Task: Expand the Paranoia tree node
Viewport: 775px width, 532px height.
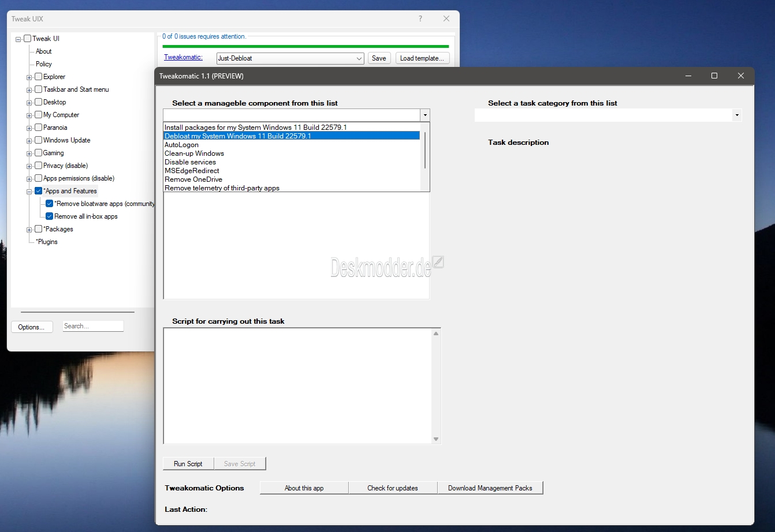Action: 29,128
